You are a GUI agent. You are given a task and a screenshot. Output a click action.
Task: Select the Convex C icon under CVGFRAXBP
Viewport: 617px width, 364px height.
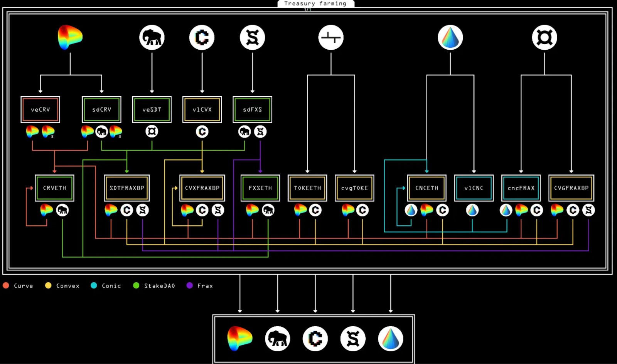click(573, 210)
